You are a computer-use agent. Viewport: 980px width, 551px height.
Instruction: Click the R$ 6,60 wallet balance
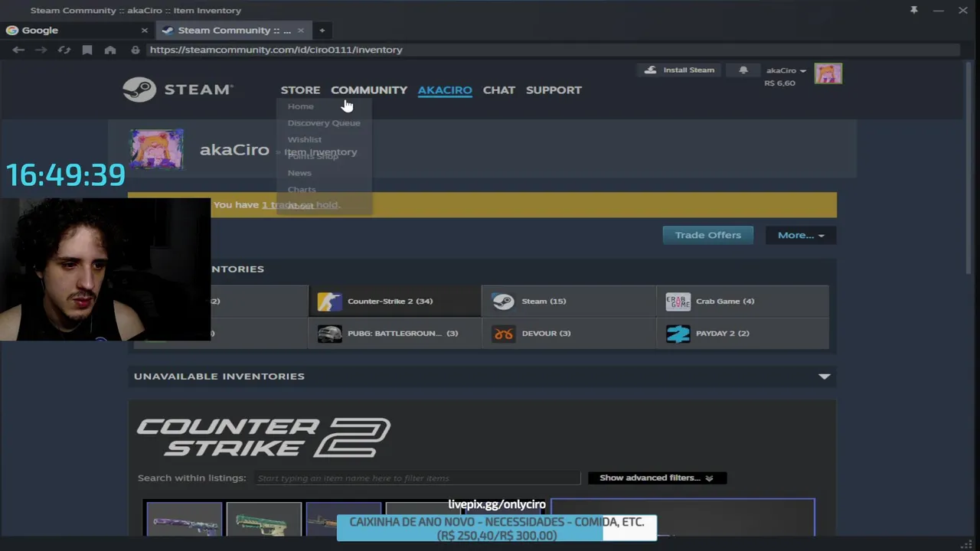[779, 83]
